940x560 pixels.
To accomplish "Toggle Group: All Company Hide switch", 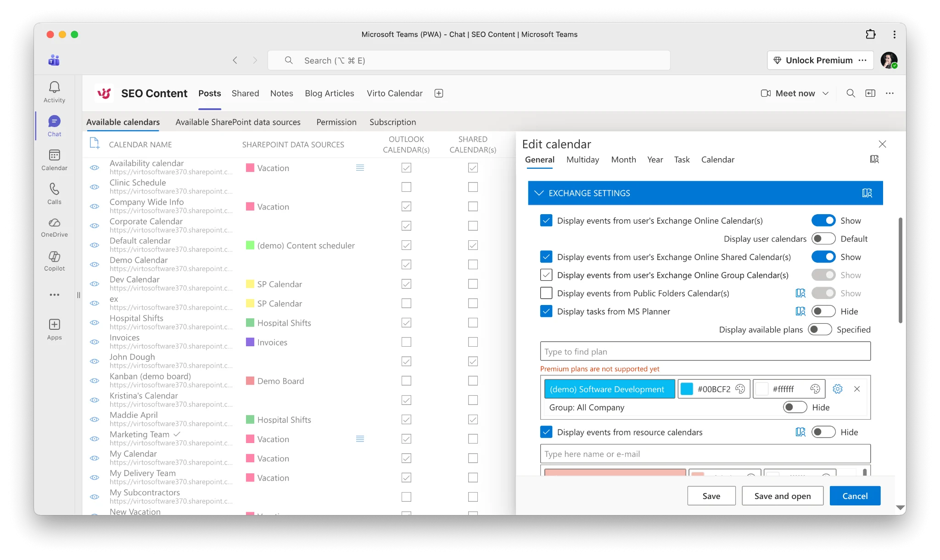I will click(795, 407).
